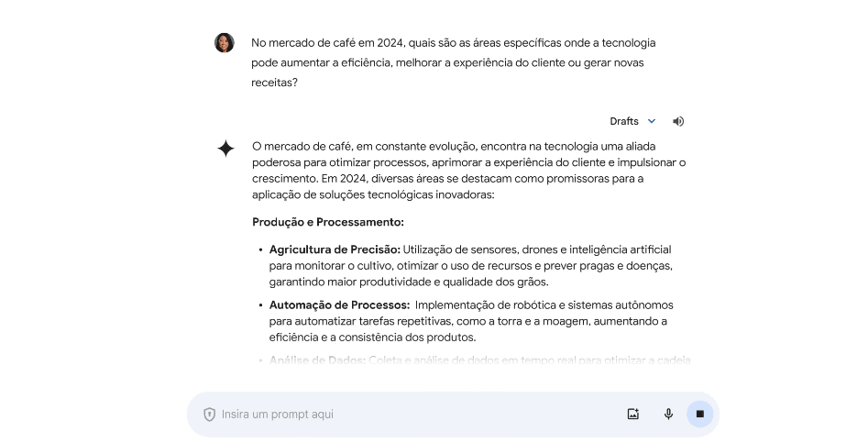Click the line 'aplicação de soluções tecnológicas inovadoras'
Image resolution: width=868 pixels, height=443 pixels.
tap(373, 195)
